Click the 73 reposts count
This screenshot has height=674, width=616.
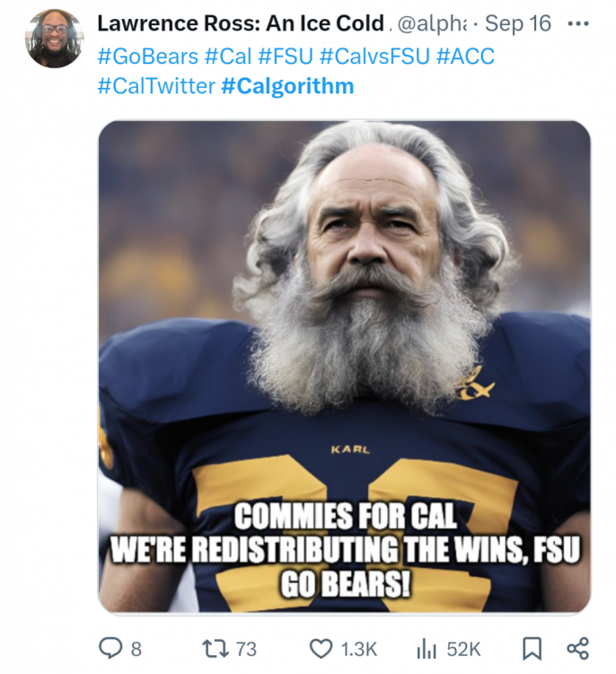[246, 649]
